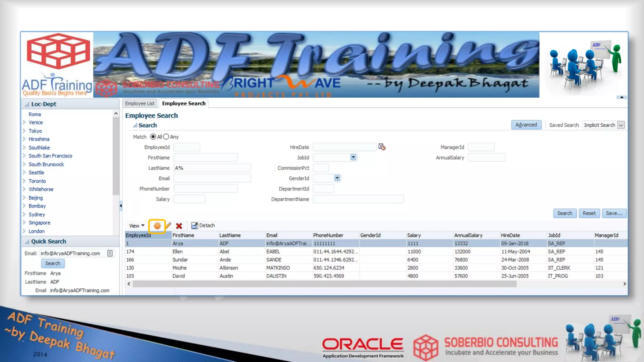Click the header collapse arrow icon

[x=621, y=97]
